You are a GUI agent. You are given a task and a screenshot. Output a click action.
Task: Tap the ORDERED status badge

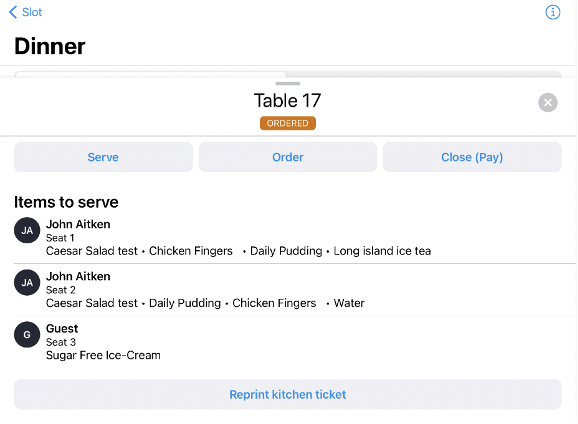[x=288, y=123]
